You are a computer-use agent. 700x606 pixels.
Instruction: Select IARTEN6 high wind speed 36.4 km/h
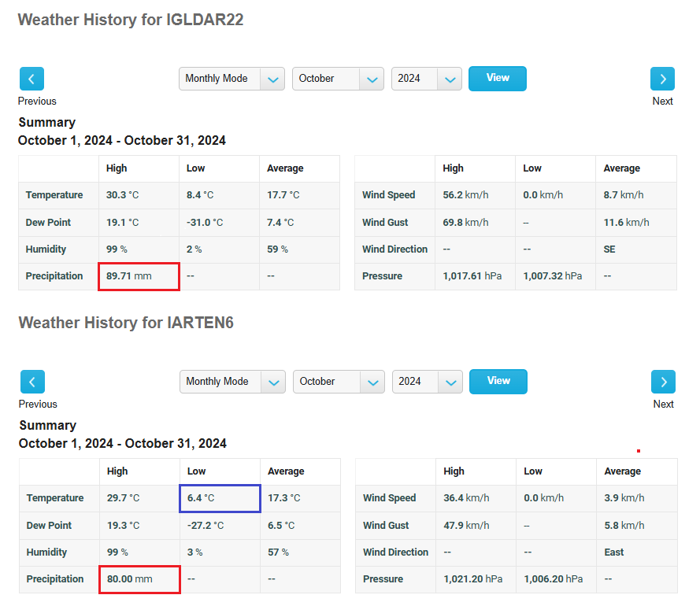tap(466, 498)
